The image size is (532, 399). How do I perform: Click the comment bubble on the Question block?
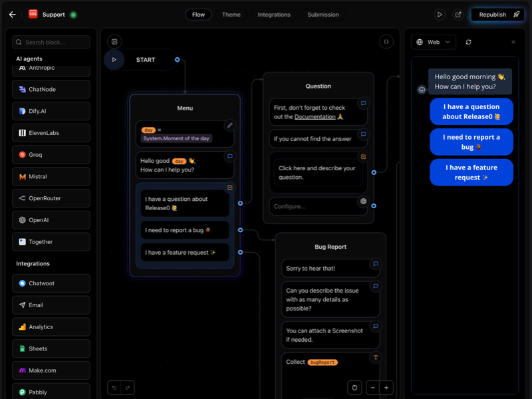(362, 104)
